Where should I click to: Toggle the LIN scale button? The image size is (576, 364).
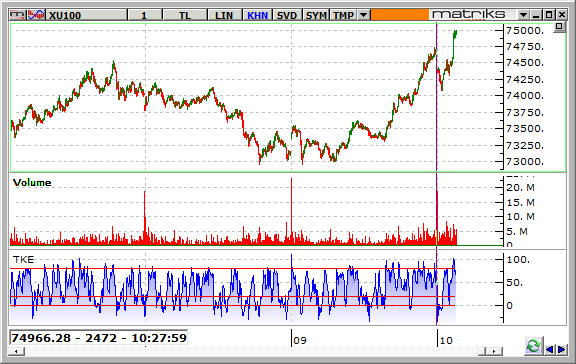[224, 15]
